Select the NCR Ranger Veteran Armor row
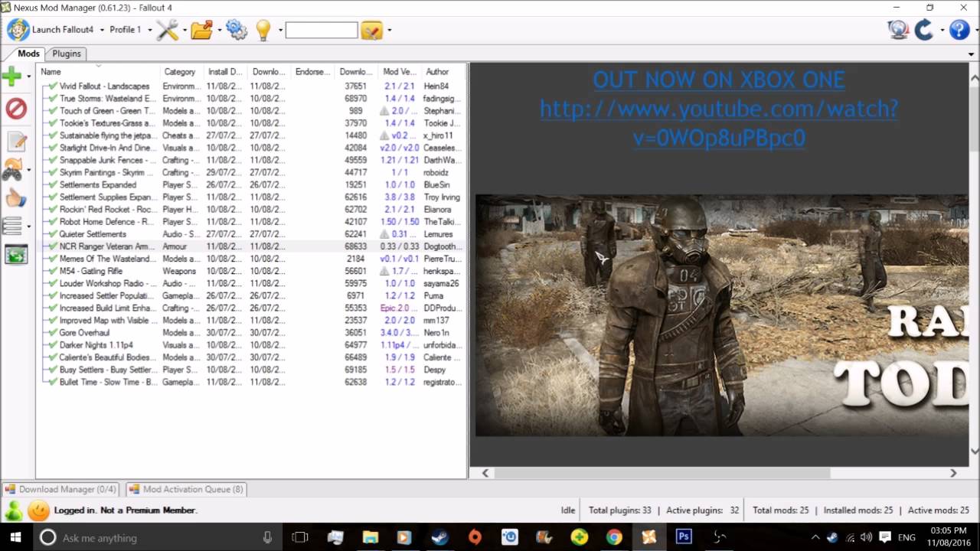 point(252,246)
